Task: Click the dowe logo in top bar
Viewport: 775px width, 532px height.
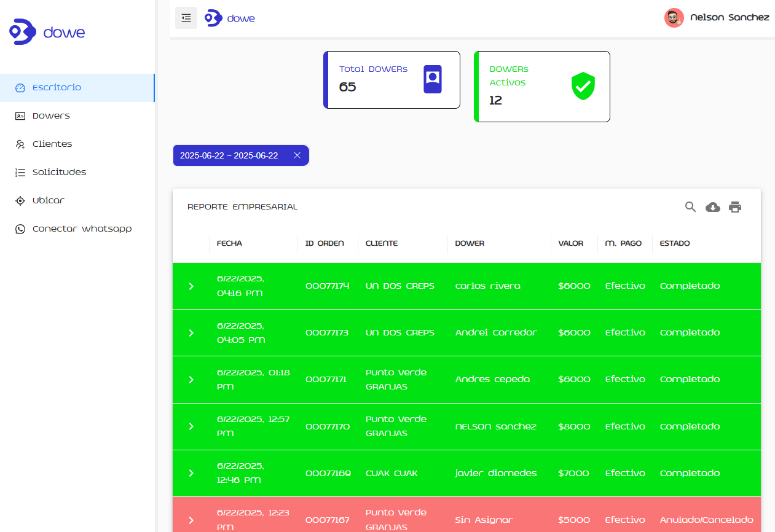Action: [230, 18]
